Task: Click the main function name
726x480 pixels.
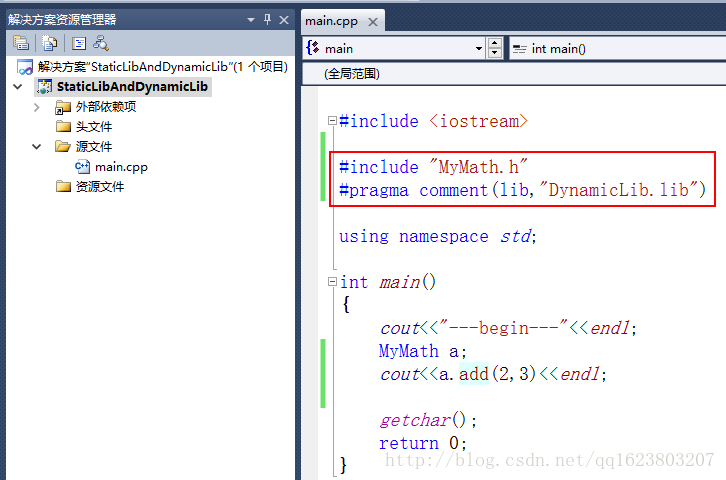Action: pyautogui.click(x=400, y=282)
